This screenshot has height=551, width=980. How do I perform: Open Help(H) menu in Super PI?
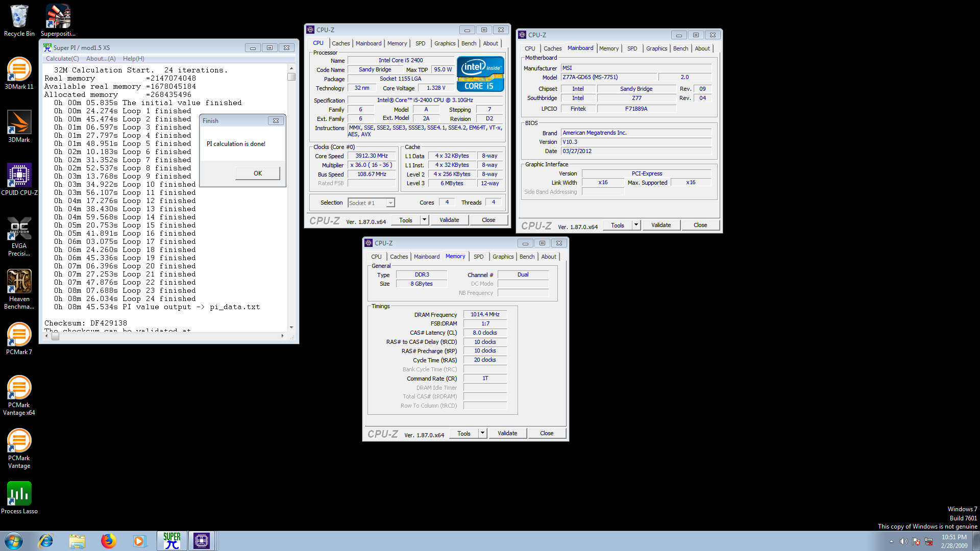(x=133, y=59)
